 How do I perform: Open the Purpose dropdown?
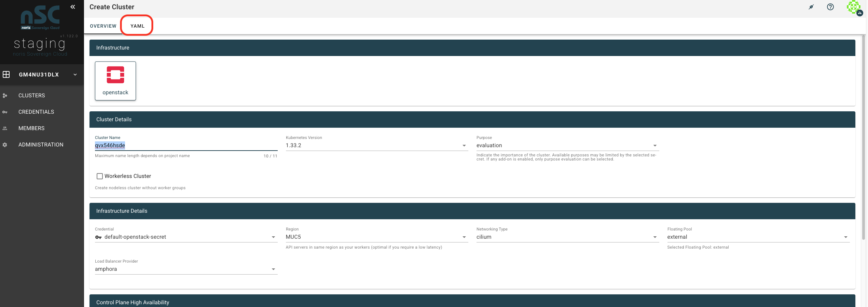click(x=567, y=145)
